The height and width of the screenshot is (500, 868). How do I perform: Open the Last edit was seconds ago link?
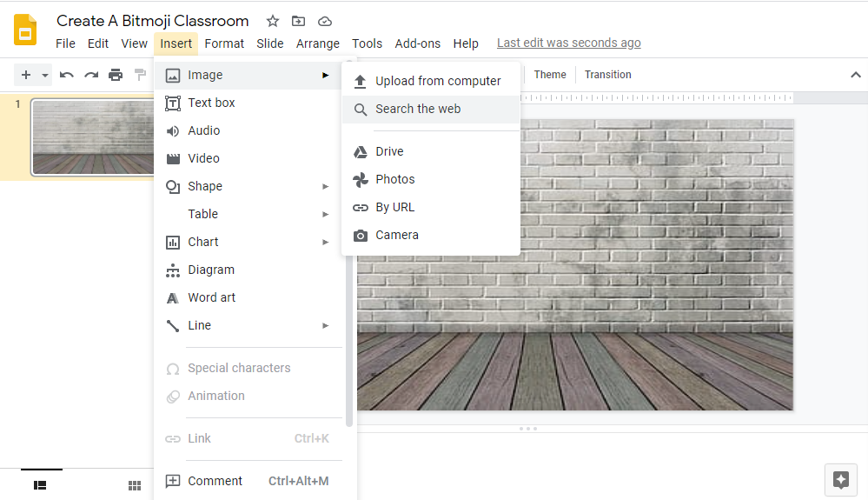[x=568, y=43]
